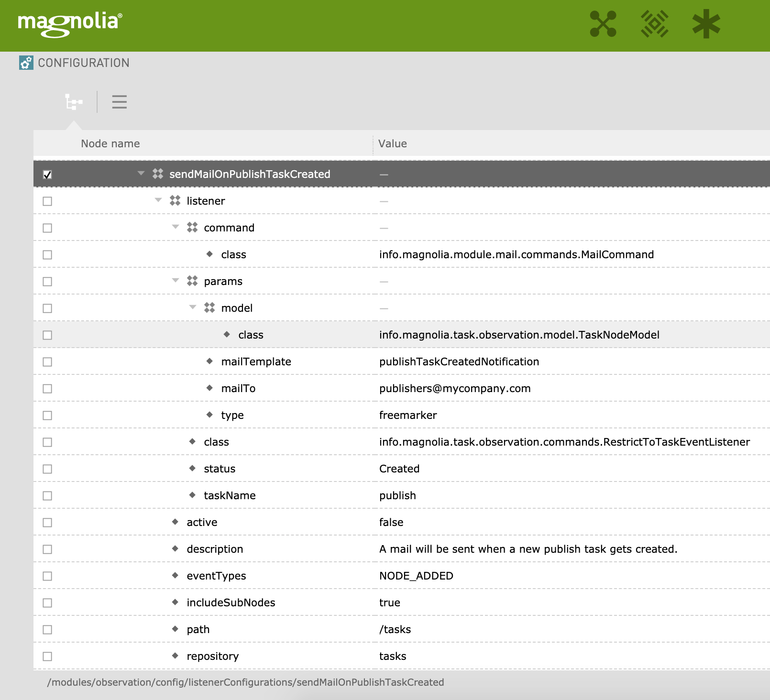Select the mailTo value publishers@mycompany.com
Screen dimensions: 770x700
click(x=454, y=388)
